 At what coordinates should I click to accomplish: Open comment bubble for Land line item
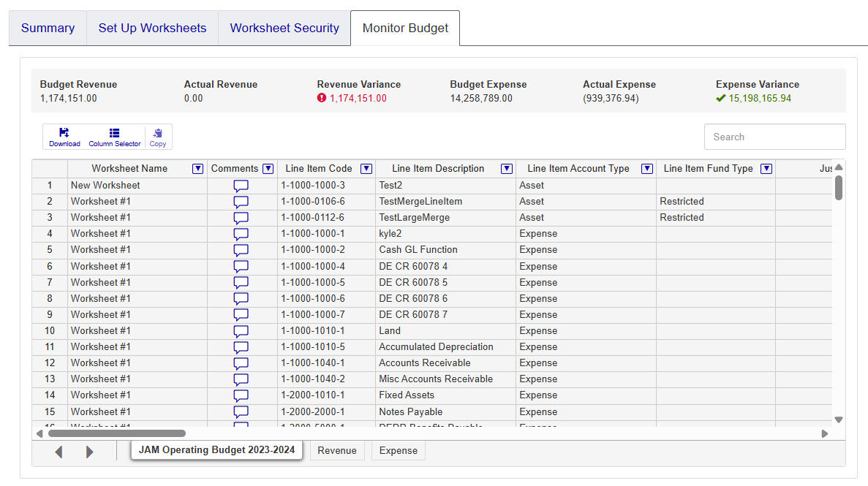241,331
